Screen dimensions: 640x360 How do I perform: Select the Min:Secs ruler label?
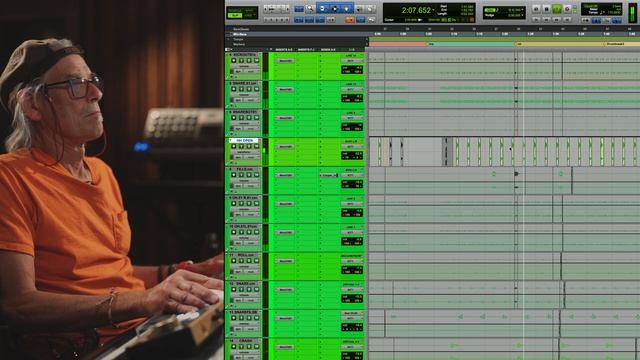pyautogui.click(x=240, y=34)
